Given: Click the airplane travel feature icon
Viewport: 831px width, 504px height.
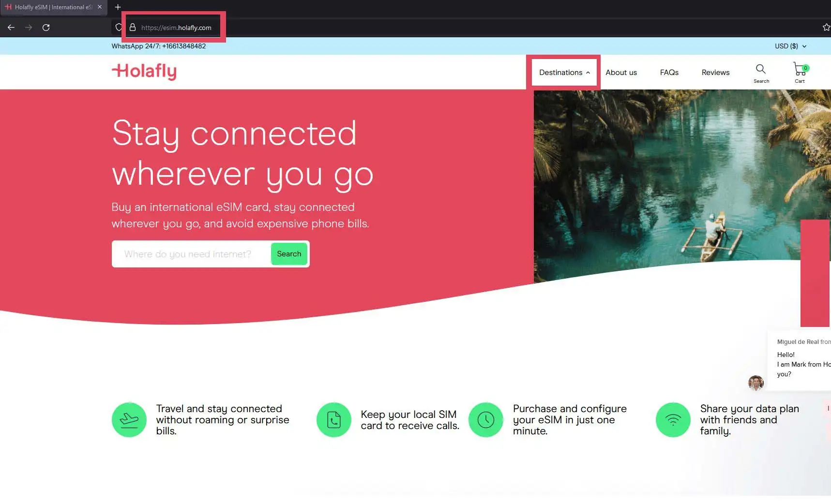Looking at the screenshot, I should point(129,420).
